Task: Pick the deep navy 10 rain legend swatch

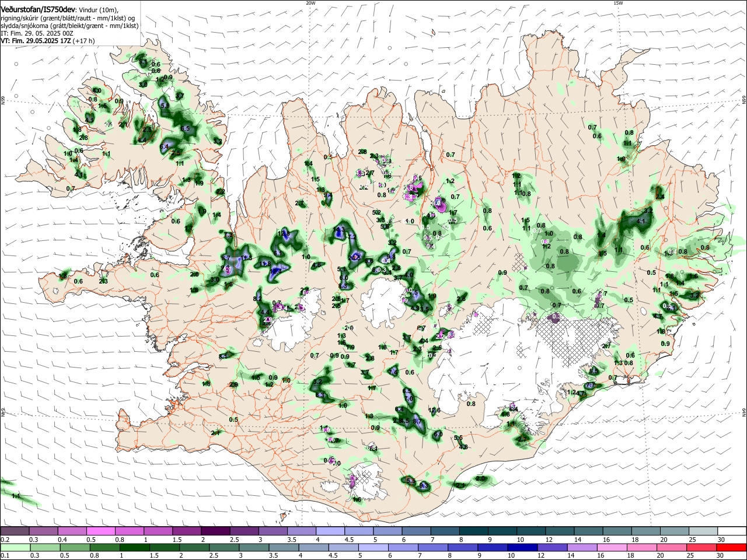Action: pos(523,547)
